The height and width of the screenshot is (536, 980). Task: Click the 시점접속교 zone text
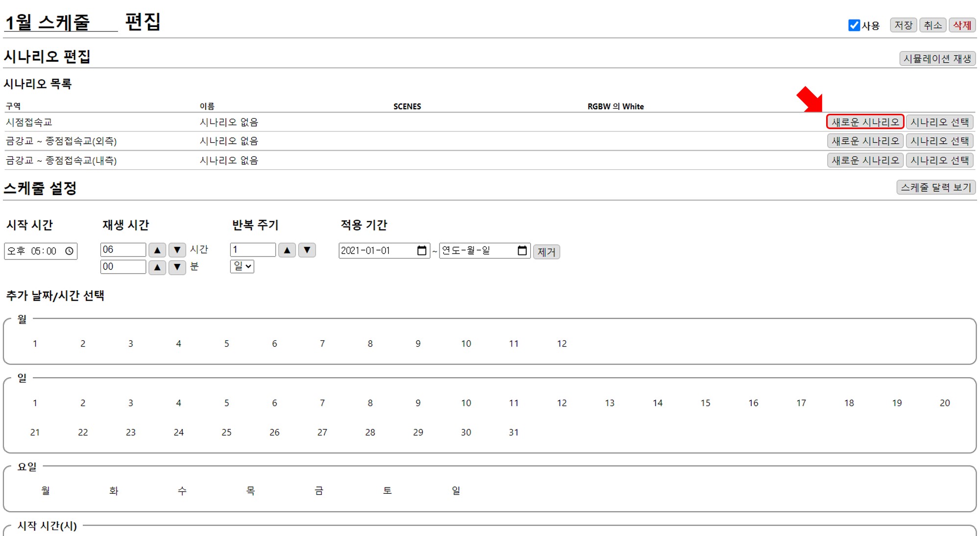(x=29, y=122)
